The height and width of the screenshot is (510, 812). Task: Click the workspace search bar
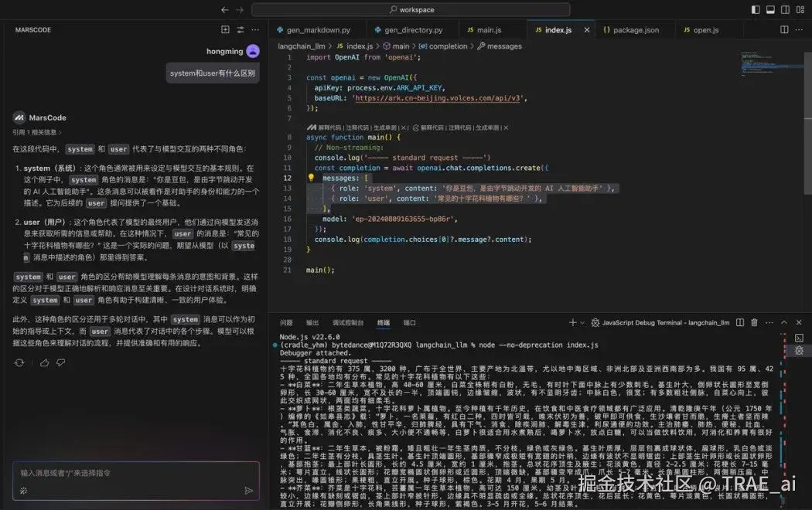click(x=411, y=10)
